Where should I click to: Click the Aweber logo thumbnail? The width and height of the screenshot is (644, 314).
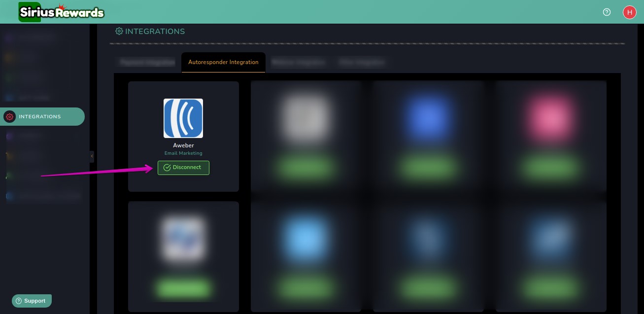[183, 118]
